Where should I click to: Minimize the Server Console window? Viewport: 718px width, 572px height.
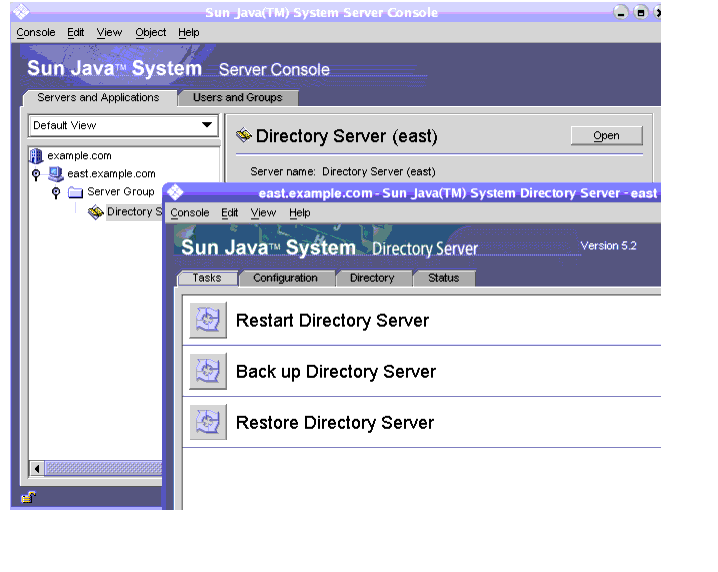click(620, 12)
